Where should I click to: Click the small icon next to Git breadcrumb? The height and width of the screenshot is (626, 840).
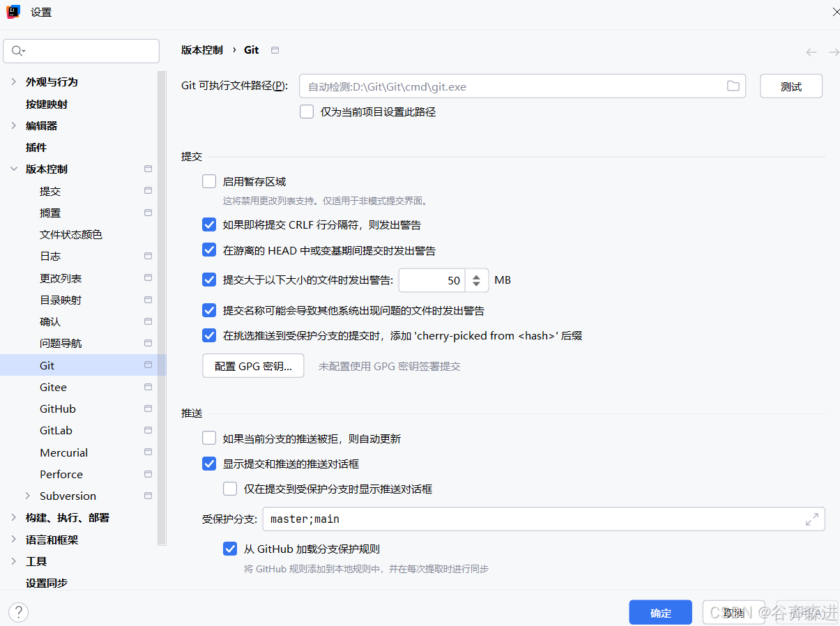[x=275, y=49]
